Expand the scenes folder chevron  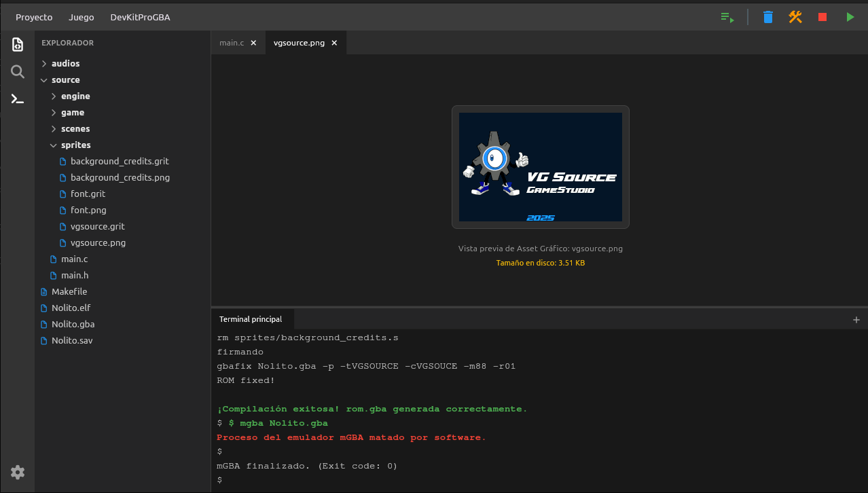pyautogui.click(x=54, y=129)
